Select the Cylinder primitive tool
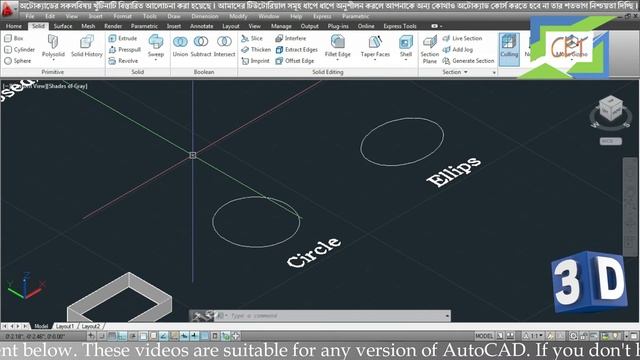 point(19,49)
